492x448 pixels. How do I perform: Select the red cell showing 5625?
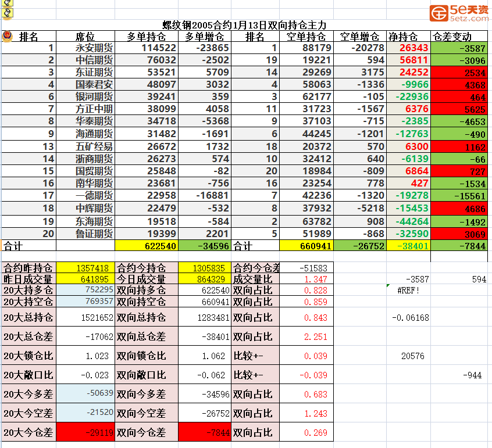[x=459, y=109]
